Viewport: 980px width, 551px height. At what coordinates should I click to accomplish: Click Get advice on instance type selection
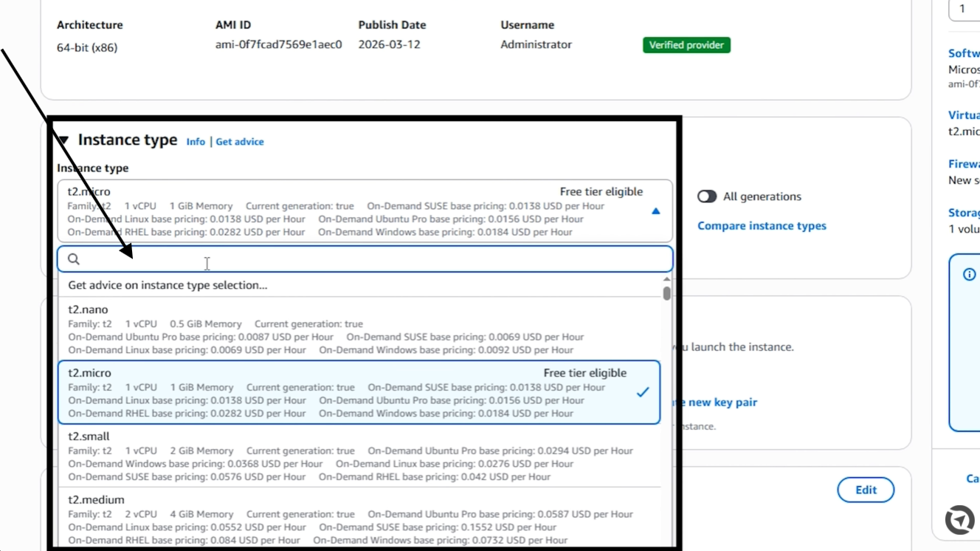(168, 285)
